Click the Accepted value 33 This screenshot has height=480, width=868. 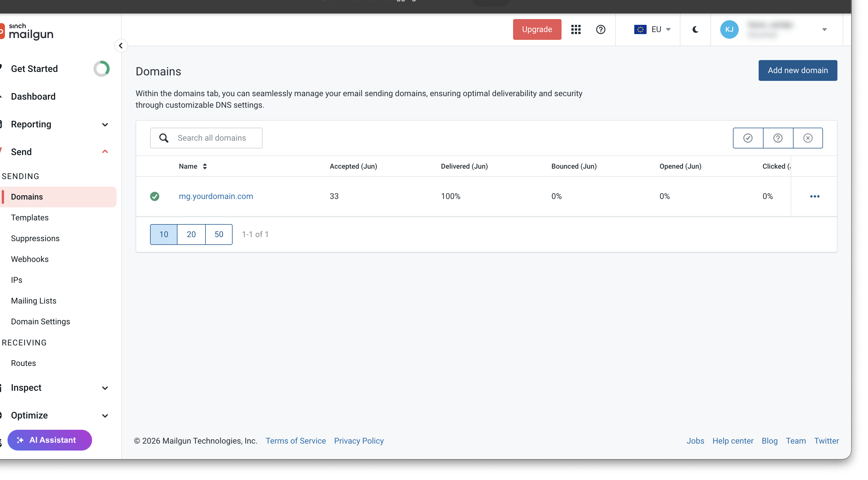click(334, 196)
